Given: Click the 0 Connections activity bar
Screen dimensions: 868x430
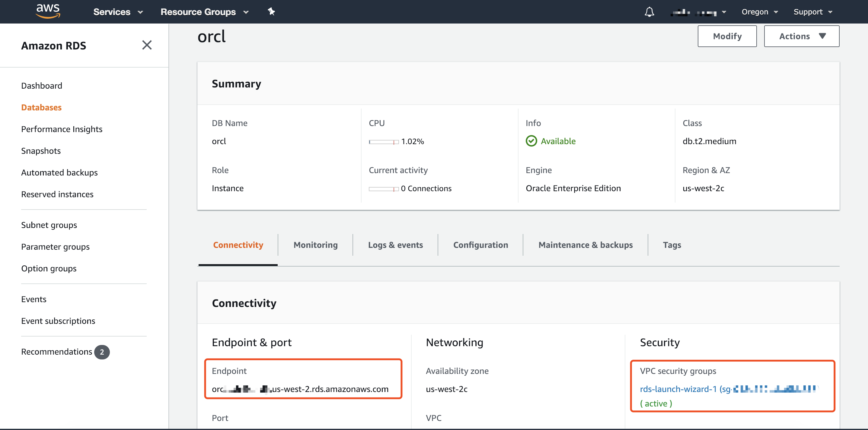Looking at the screenshot, I should (x=384, y=189).
